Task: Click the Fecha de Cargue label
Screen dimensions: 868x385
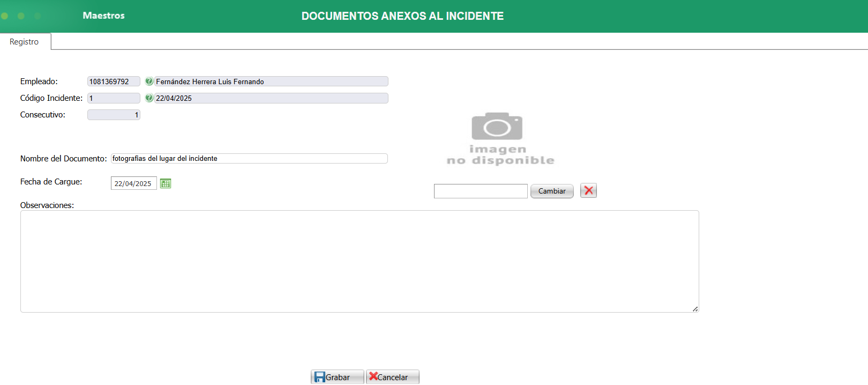Action: coord(51,182)
